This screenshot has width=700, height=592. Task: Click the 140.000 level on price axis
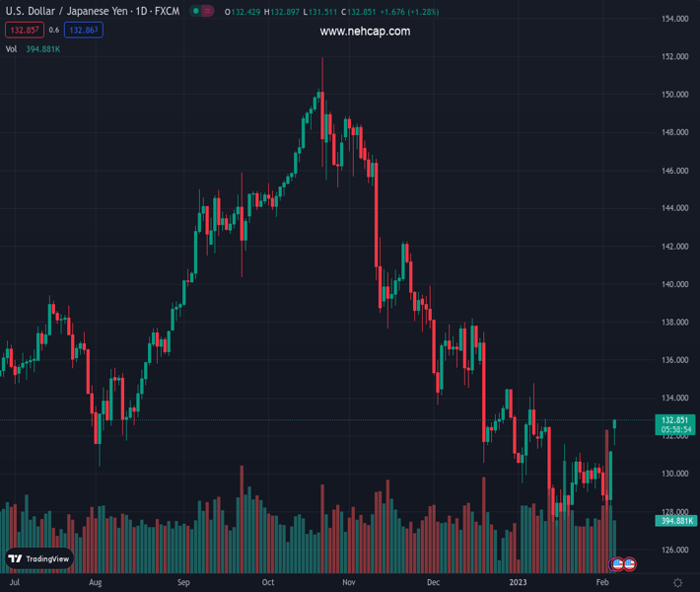(674, 284)
